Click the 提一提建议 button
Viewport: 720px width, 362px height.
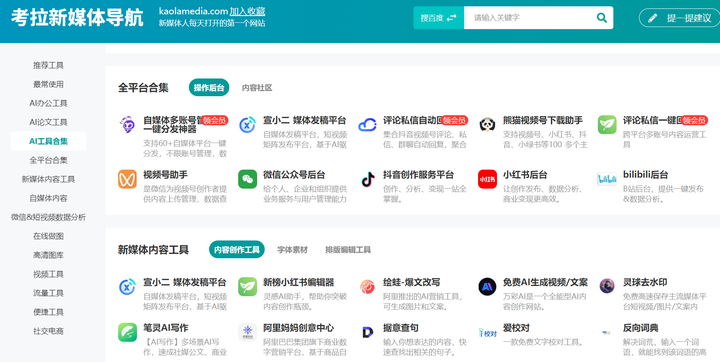coord(680,18)
